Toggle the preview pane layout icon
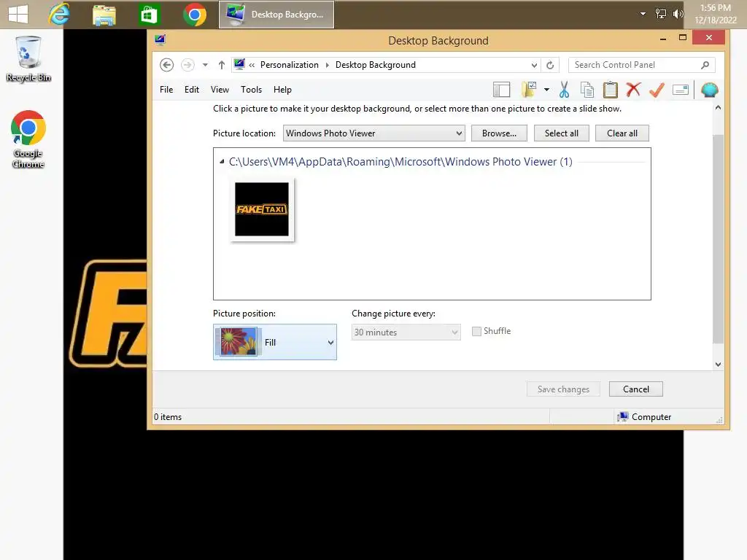Screen dimensions: 747x560 pos(501,90)
